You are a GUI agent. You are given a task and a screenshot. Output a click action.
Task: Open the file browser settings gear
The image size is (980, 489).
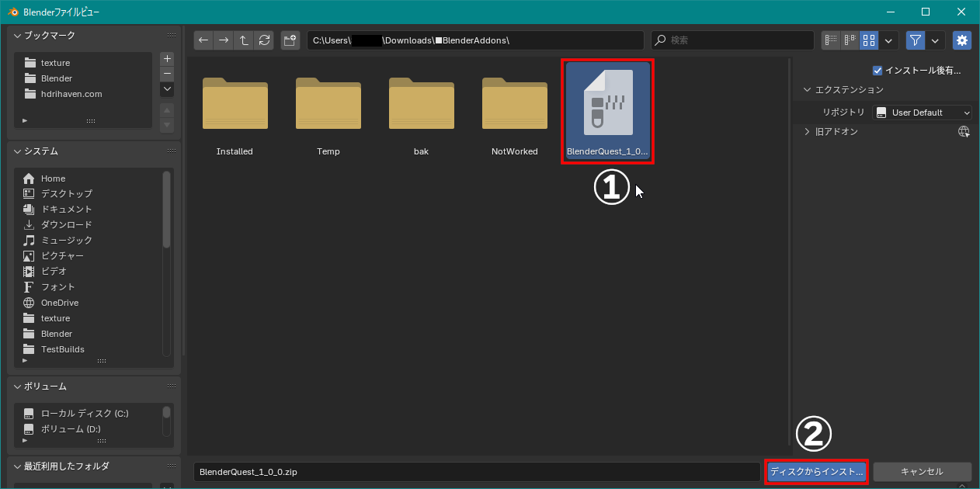pos(961,40)
